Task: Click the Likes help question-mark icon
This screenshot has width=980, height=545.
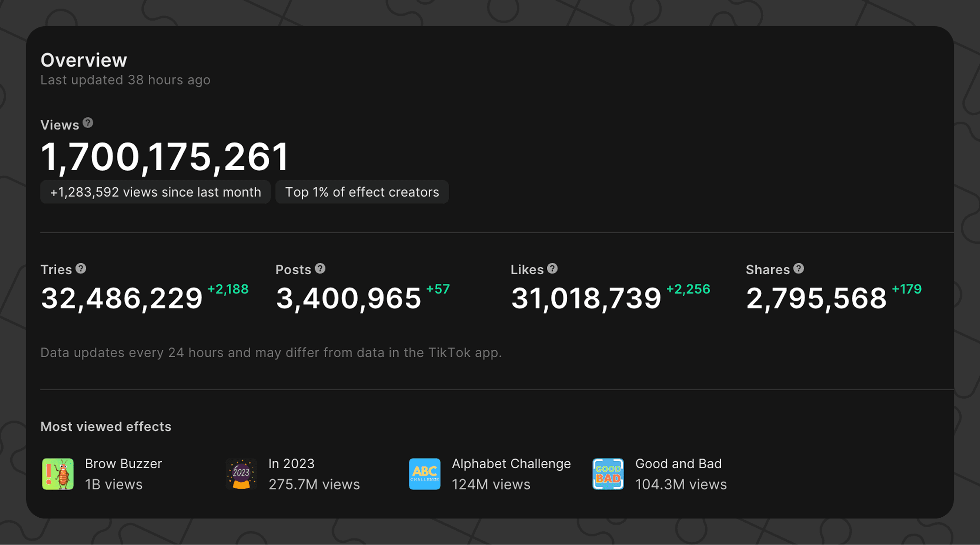Action: 553,269
